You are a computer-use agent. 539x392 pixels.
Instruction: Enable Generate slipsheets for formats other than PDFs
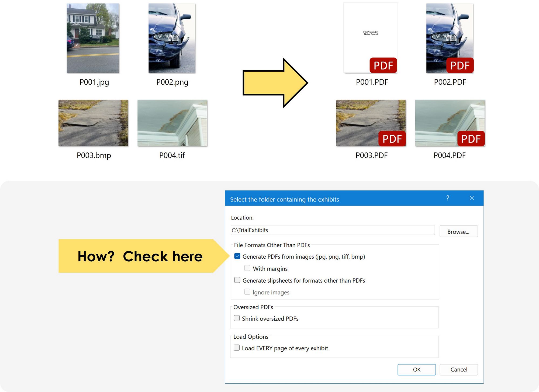[x=237, y=280]
